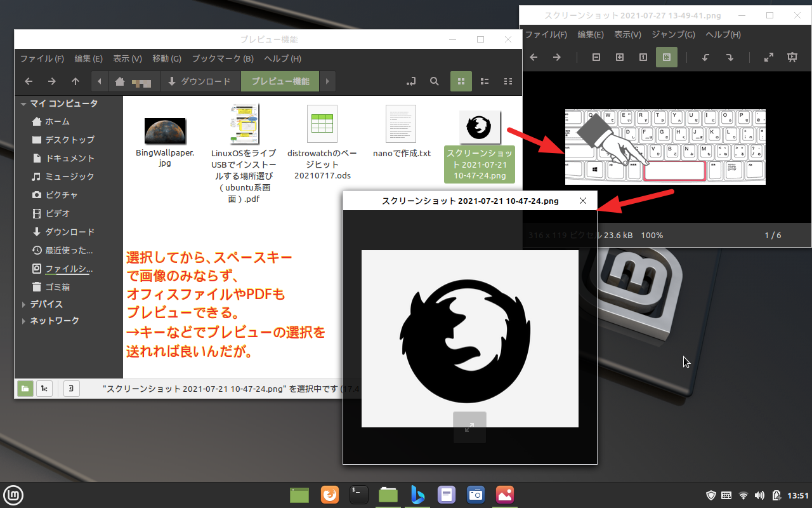Toggle fit-to-window in image viewer
The height and width of the screenshot is (508, 812).
pyautogui.click(x=667, y=57)
